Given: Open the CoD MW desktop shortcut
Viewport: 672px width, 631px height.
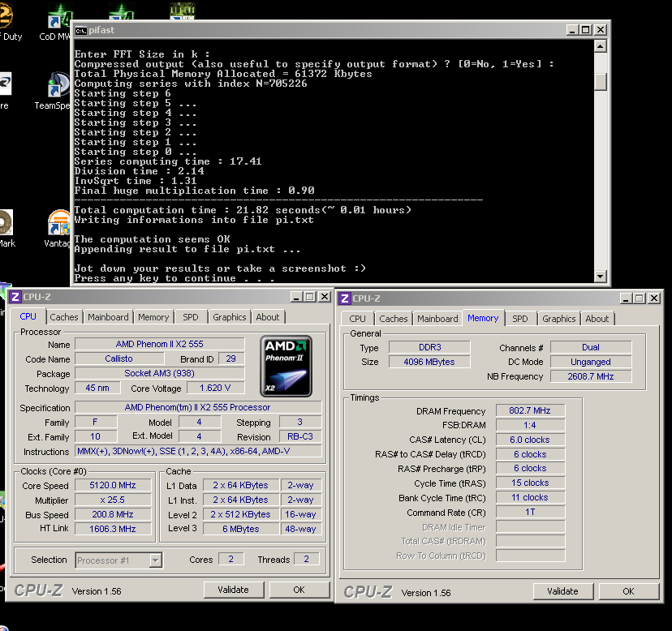Looking at the screenshot, I should pos(58,22).
